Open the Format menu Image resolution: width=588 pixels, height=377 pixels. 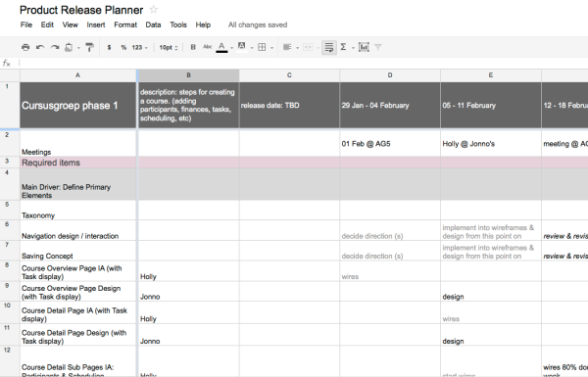pos(125,24)
